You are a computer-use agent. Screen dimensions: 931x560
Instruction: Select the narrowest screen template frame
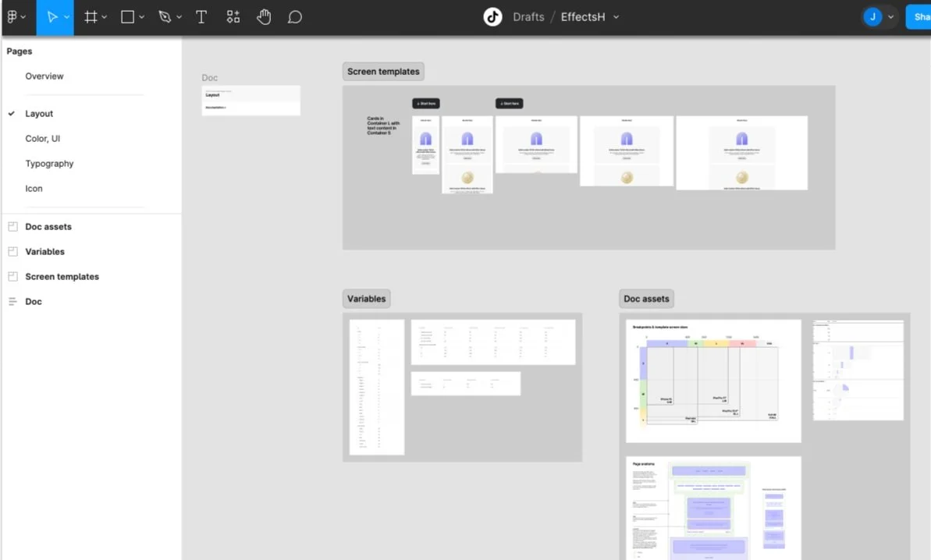tap(426, 145)
